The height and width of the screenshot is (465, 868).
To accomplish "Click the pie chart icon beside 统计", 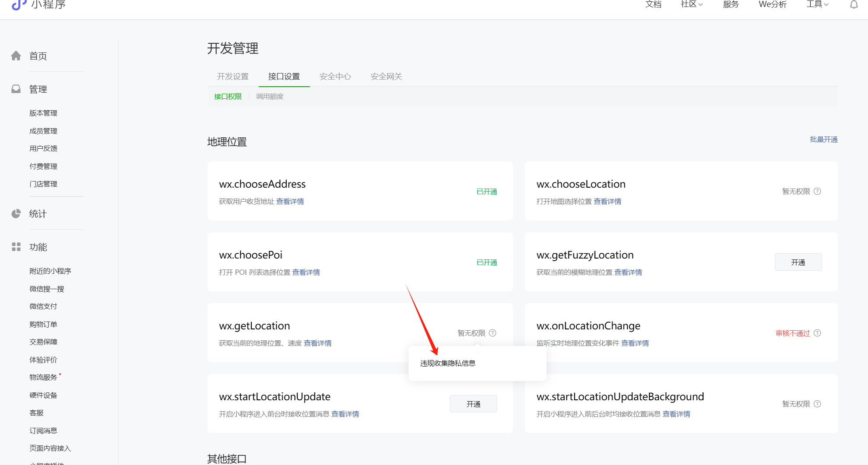I will click(x=16, y=213).
